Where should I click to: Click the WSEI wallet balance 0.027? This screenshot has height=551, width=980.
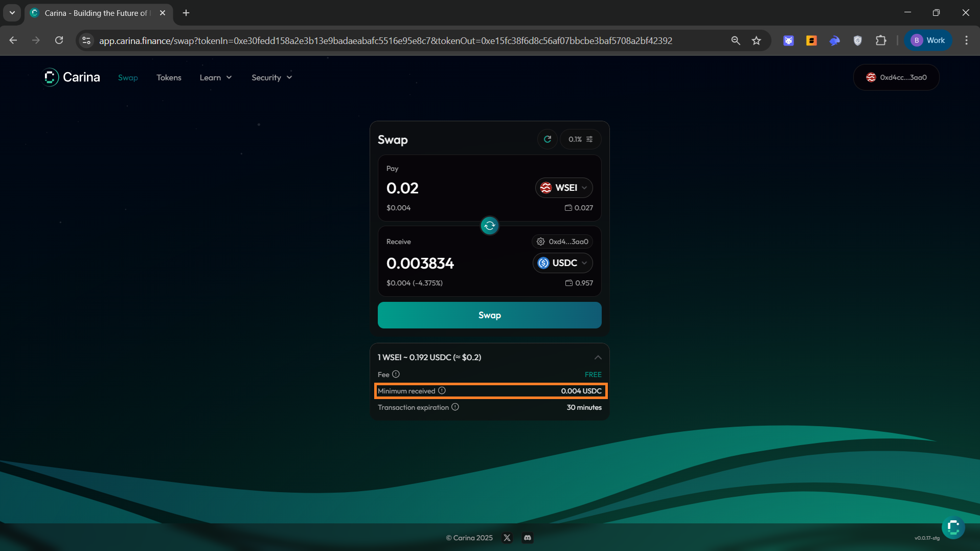(579, 208)
